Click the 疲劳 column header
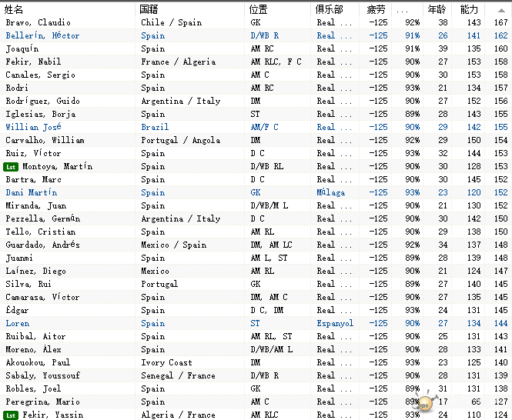 (376, 9)
